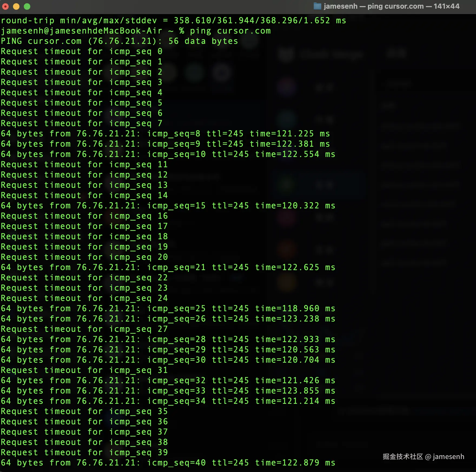Click the folder proxy icon in title bar
476x472 pixels.
pos(317,6)
